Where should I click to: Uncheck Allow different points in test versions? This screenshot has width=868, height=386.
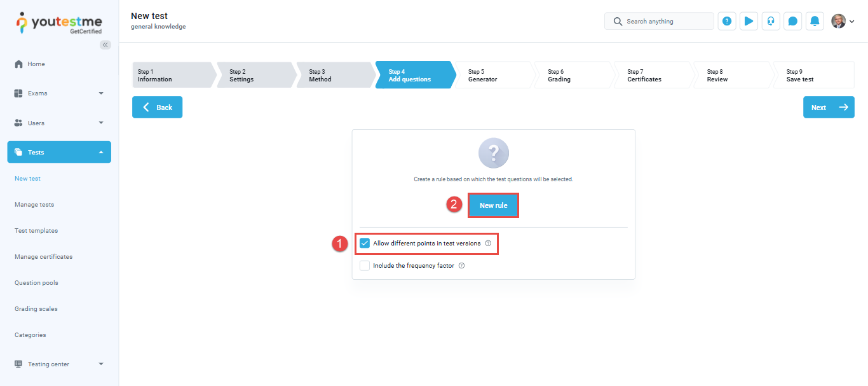click(x=365, y=244)
